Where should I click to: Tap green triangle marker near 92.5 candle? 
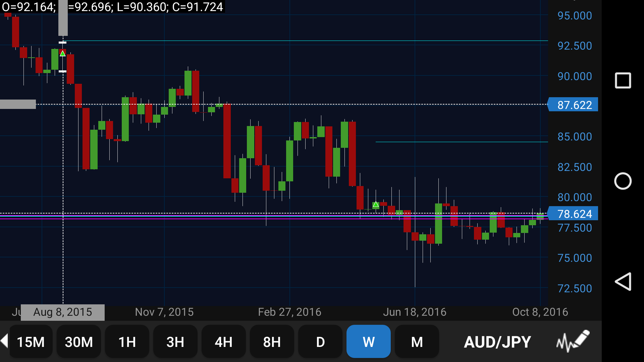63,53
